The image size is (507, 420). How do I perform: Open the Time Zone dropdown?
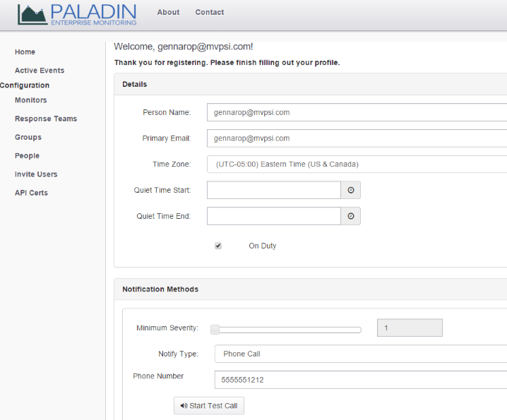[357, 164]
